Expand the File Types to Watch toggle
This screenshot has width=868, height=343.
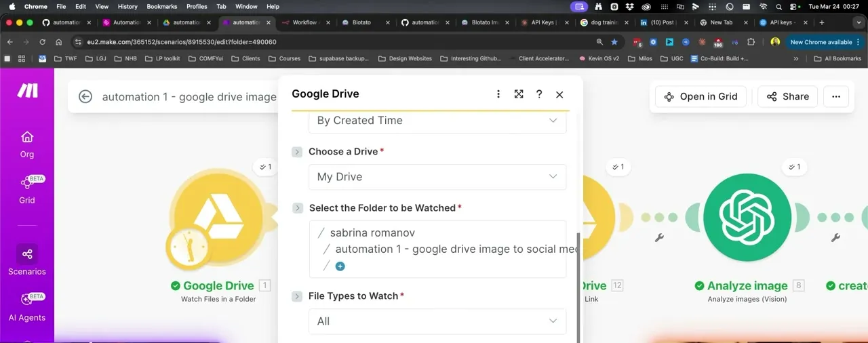click(297, 296)
